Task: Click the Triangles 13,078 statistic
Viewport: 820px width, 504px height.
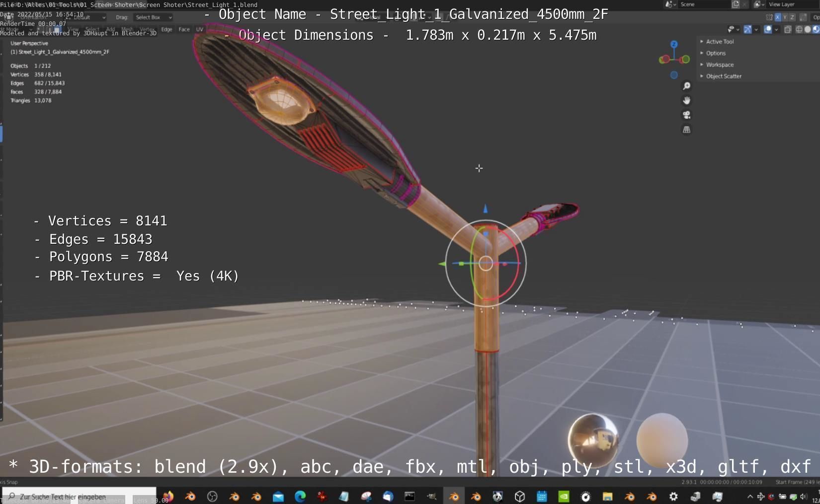Action: click(31, 100)
